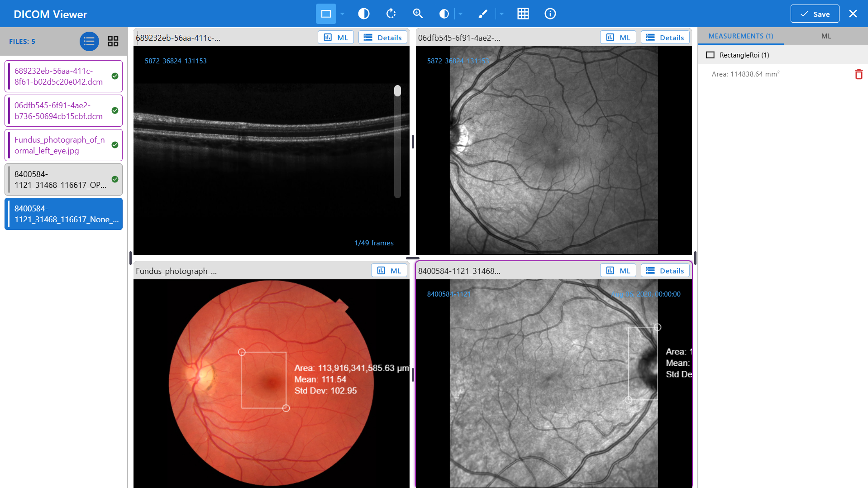868x488 pixels.
Task: Switch file panel to list view
Action: coord(89,41)
